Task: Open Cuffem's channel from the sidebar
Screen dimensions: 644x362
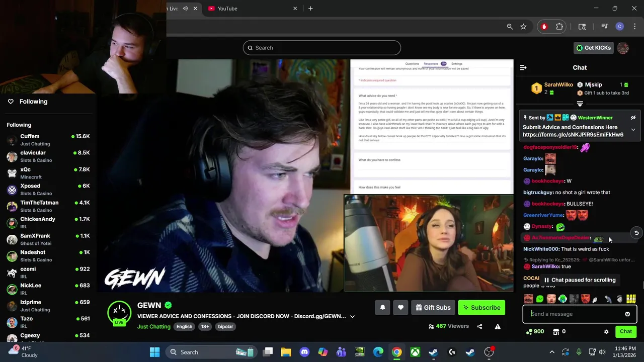Action: tap(48, 140)
